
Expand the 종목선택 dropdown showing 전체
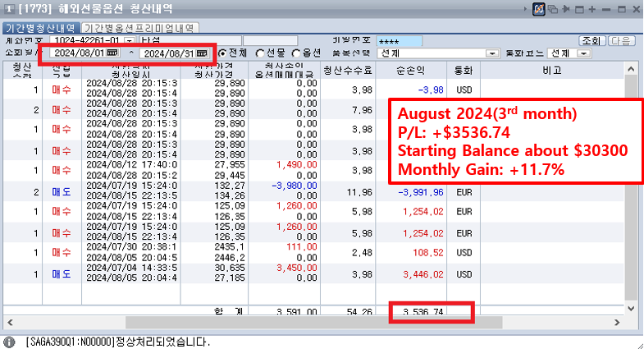click(492, 53)
